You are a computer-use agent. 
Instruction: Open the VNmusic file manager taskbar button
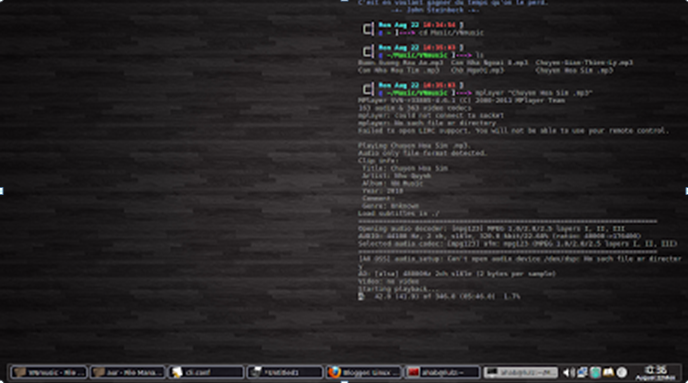[x=48, y=372]
